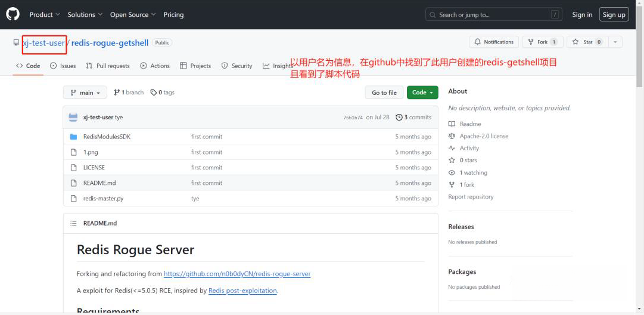Click the scale icon next to Apache-2.0 license
Viewport: 644px width, 315px height.
(x=452, y=135)
